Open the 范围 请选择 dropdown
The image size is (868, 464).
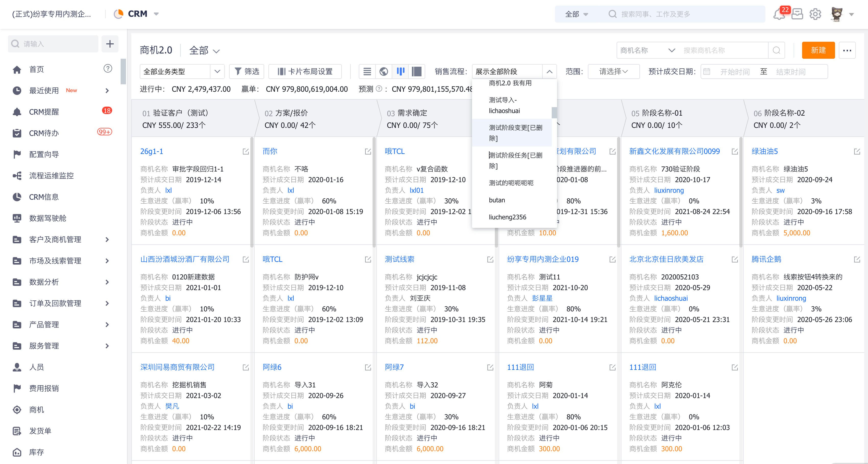614,71
